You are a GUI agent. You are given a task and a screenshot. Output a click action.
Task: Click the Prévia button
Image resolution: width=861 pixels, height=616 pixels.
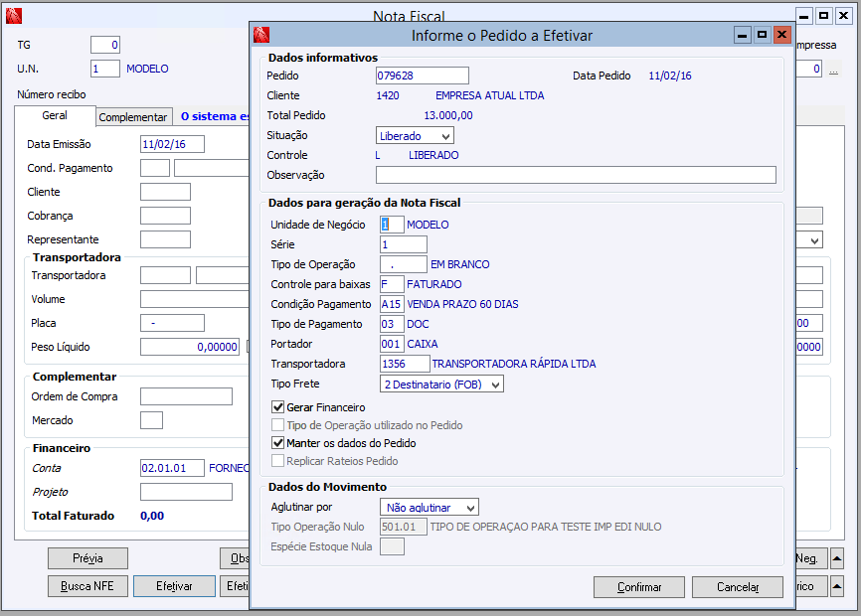tap(87, 558)
